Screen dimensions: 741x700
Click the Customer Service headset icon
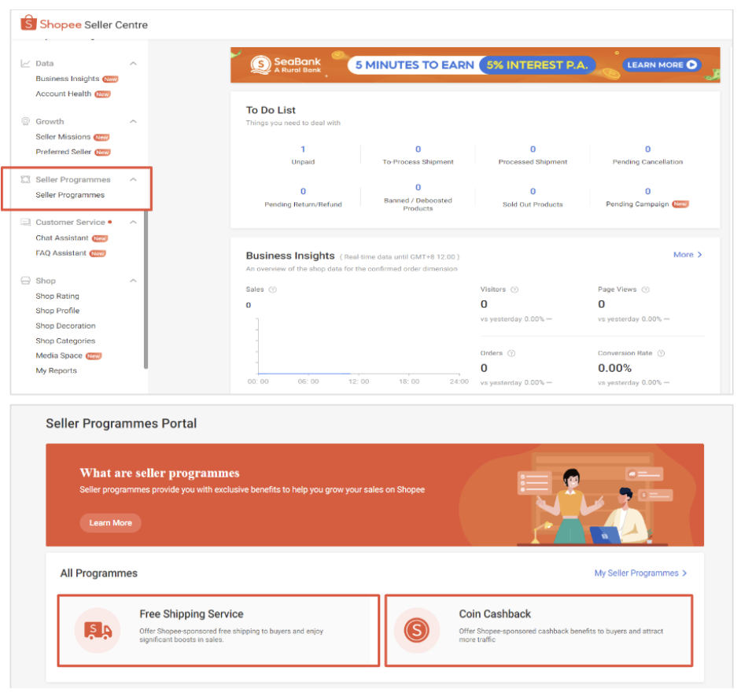click(x=26, y=222)
